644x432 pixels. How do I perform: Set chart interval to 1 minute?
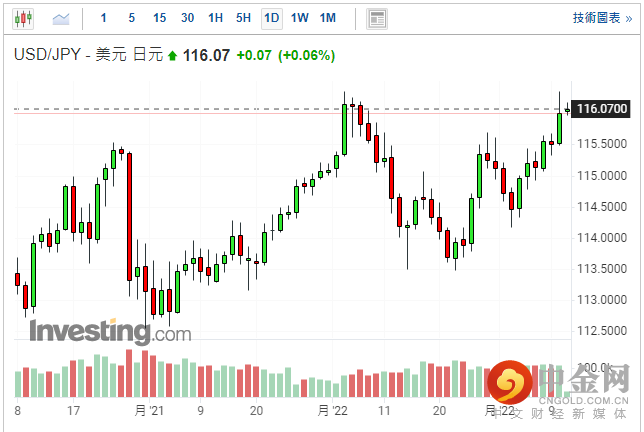coord(104,18)
